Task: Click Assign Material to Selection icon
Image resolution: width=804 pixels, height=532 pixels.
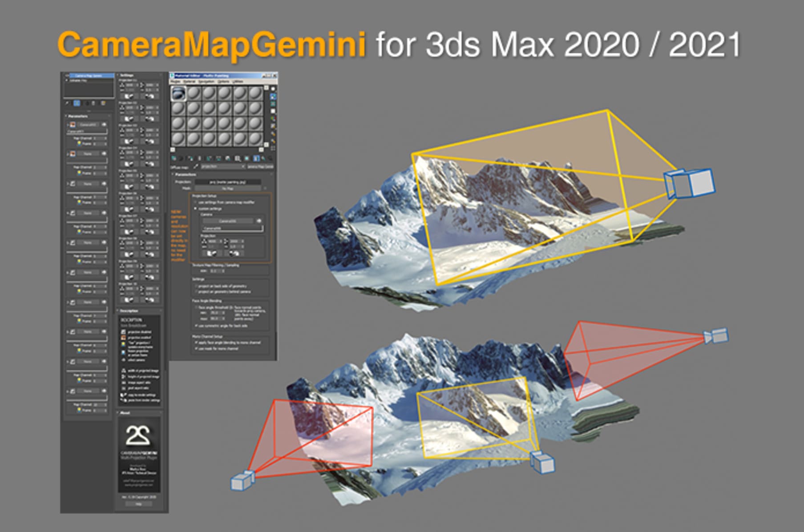Action: (190, 158)
